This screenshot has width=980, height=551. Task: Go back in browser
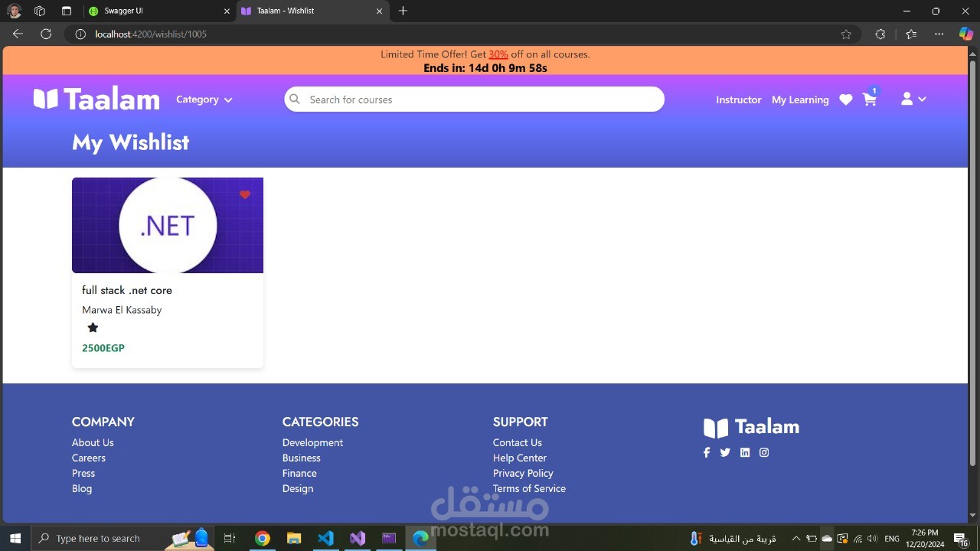point(18,34)
